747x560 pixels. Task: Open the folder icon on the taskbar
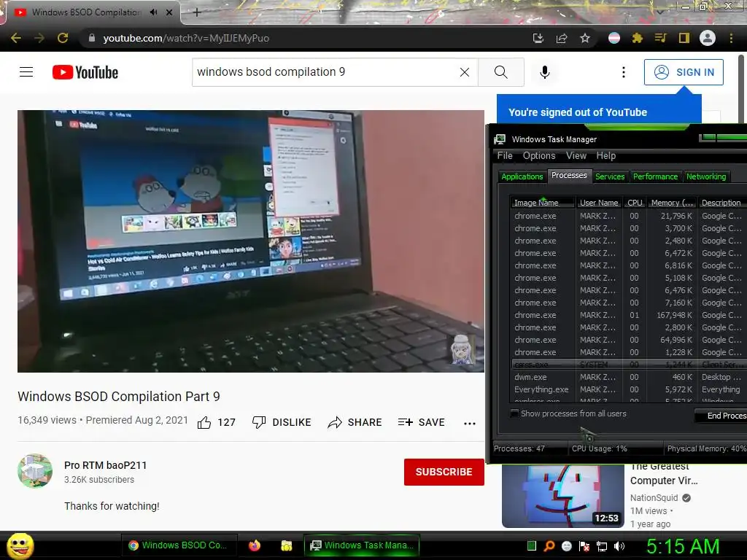point(286,545)
